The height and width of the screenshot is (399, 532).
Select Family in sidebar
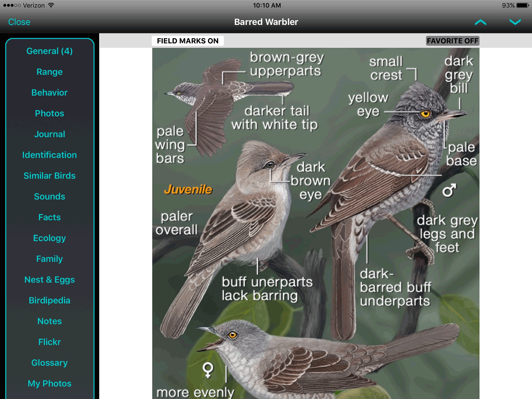click(50, 259)
